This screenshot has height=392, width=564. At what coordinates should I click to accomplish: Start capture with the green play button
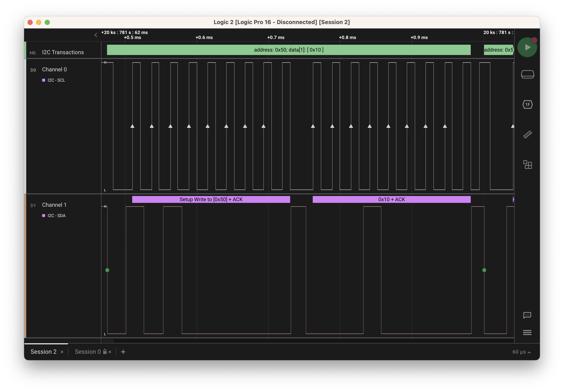point(527,47)
